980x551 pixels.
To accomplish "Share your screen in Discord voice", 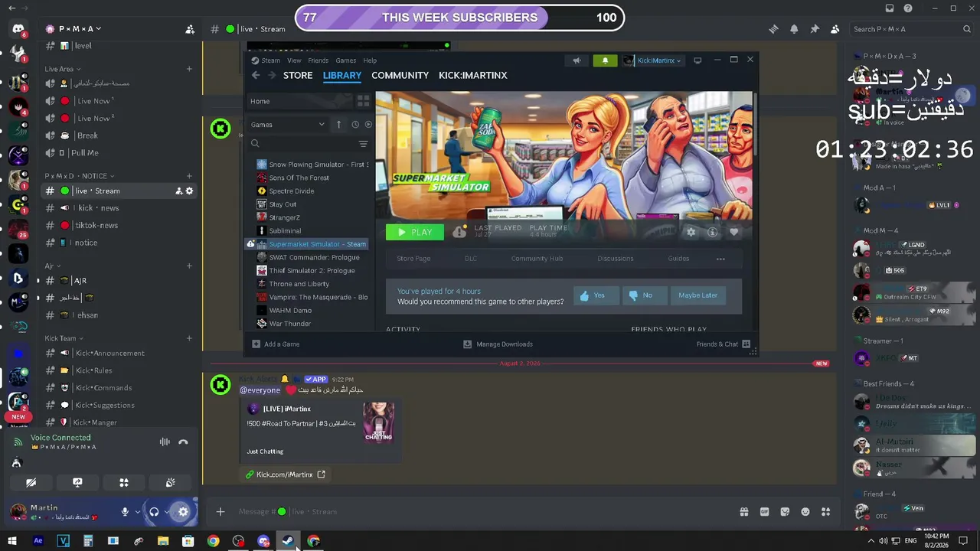I will 77,483.
